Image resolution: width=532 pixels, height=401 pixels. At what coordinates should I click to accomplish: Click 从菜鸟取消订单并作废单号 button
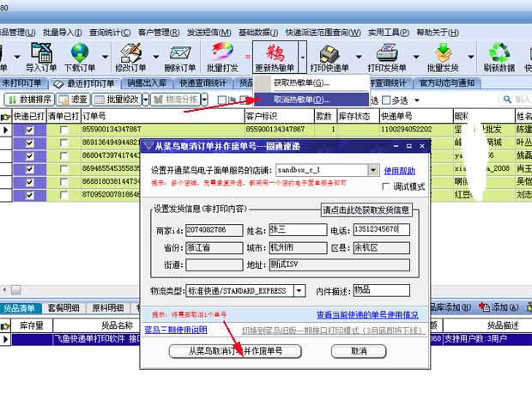(x=235, y=351)
